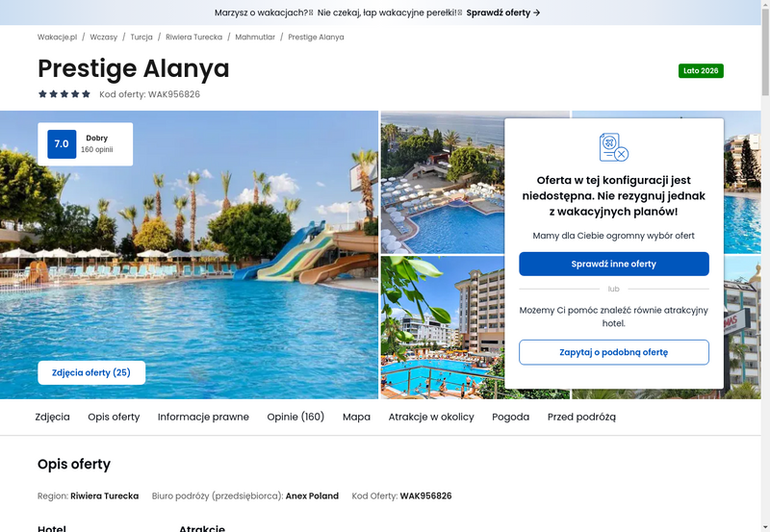Click the Lato 2026 green badge
This screenshot has height=532, width=770.
(x=701, y=70)
